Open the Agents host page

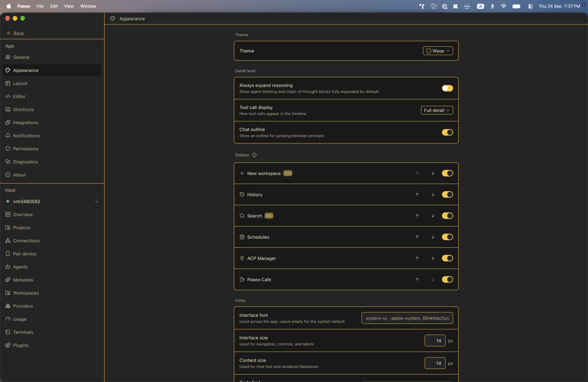[52, 267]
